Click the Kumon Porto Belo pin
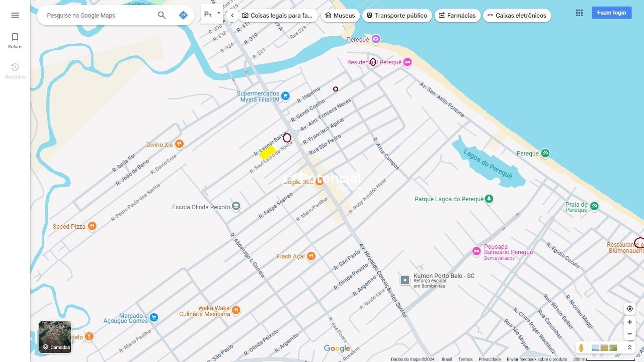This screenshot has height=362, width=644. click(x=405, y=280)
